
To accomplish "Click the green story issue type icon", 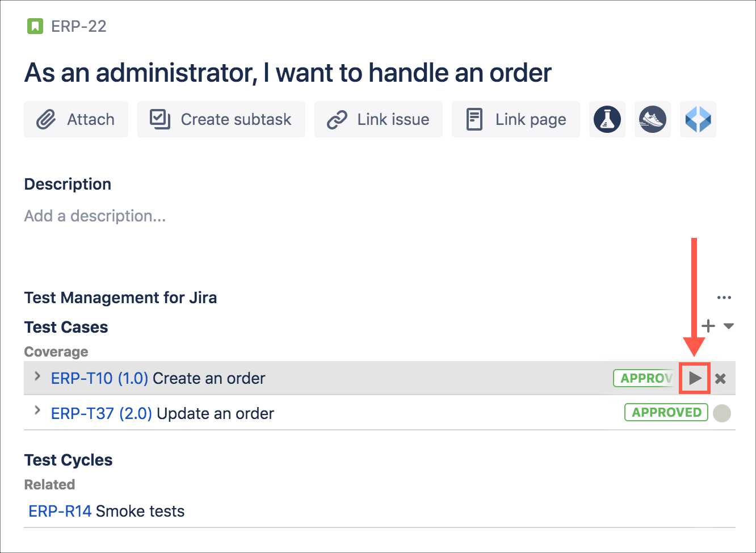I will (x=35, y=26).
